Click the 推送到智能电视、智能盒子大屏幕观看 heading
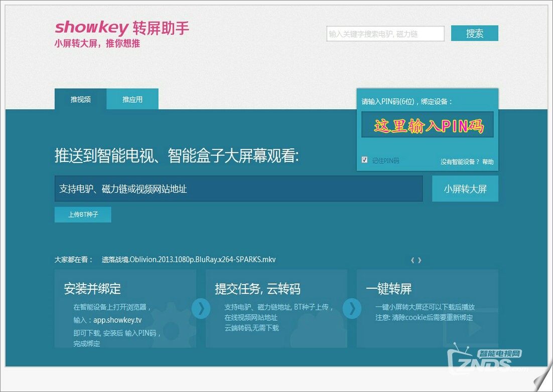 [x=177, y=156]
